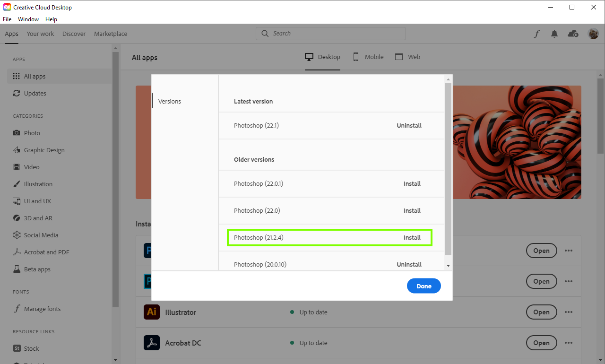This screenshot has height=364, width=605.
Task: Open the account profile avatar
Action: 593,34
